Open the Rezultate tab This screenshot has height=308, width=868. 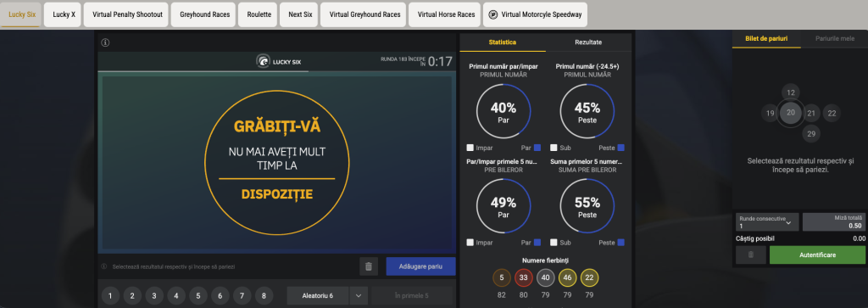588,42
